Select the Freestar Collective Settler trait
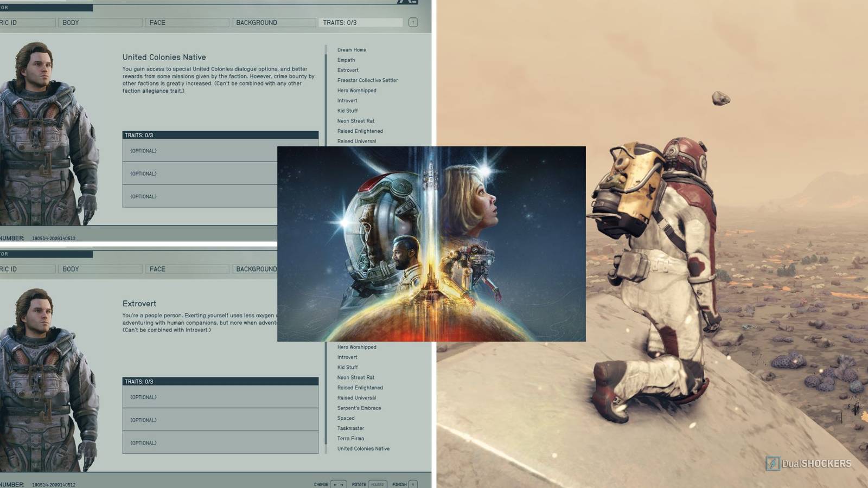Image resolution: width=868 pixels, height=488 pixels. tap(367, 80)
